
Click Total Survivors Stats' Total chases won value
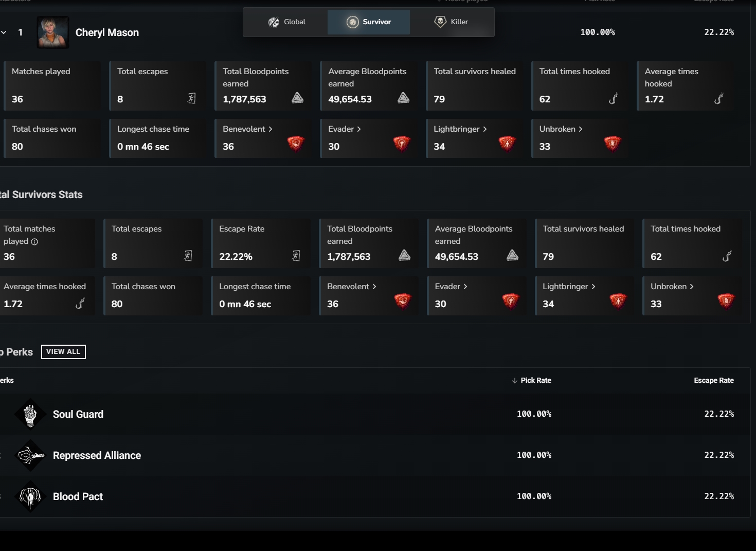(x=117, y=304)
